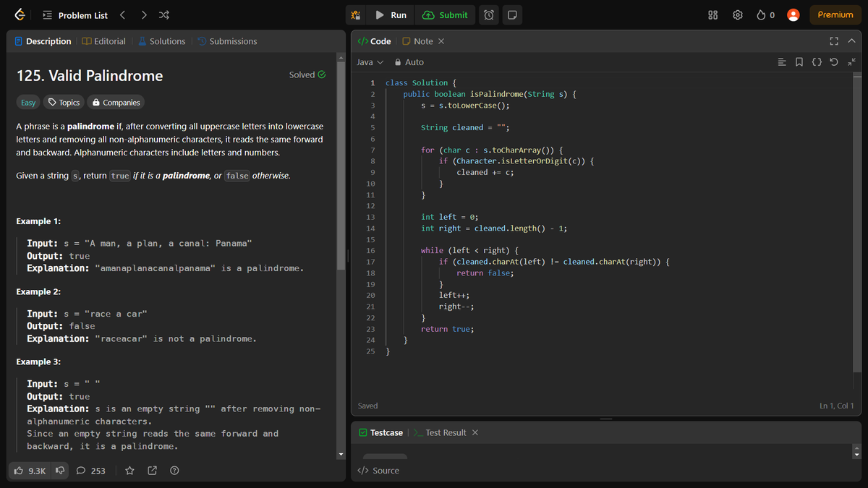Open the help question mark icon

click(174, 471)
